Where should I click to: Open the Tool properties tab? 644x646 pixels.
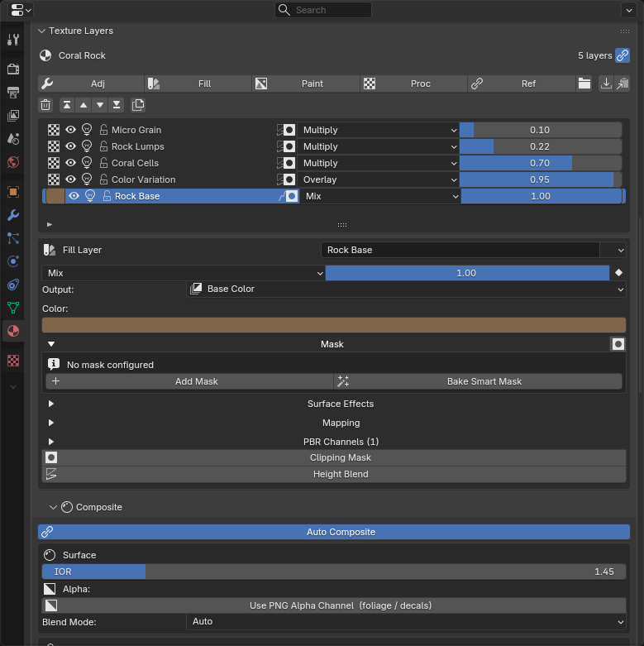tap(12, 40)
